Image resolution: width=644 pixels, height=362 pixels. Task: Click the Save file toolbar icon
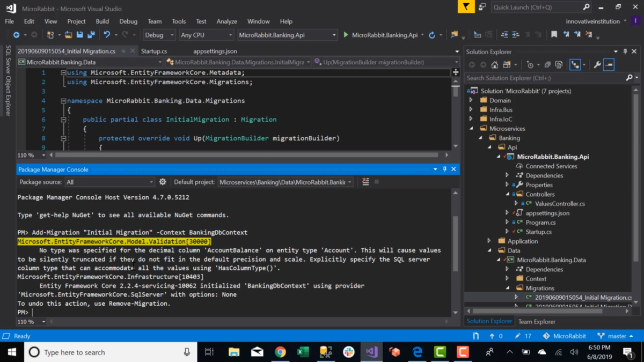point(80,35)
